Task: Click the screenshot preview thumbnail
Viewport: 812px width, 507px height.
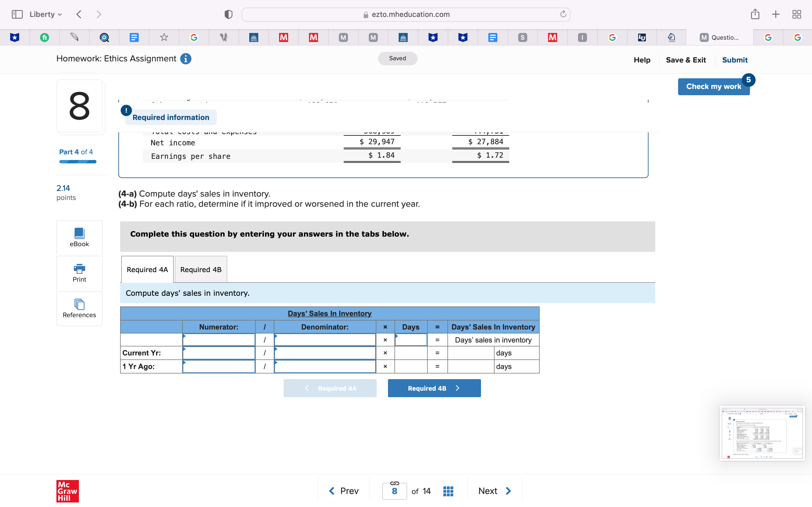Action: [x=762, y=433]
